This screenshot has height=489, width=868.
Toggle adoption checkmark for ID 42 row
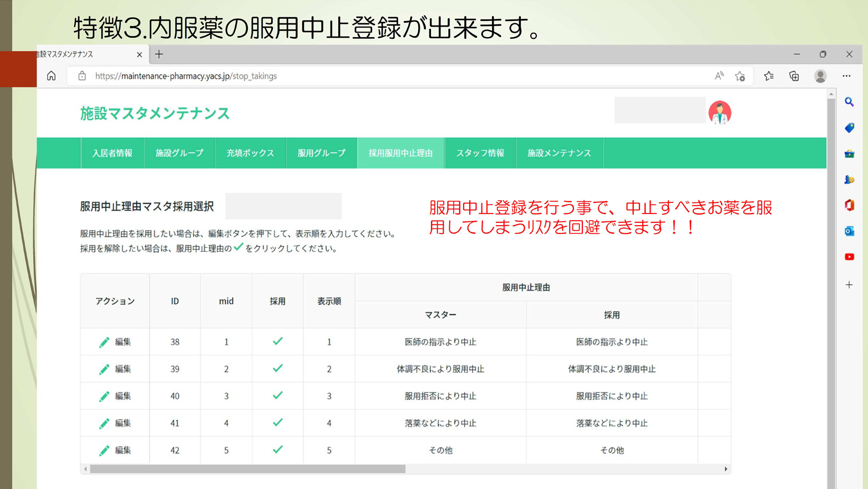277,450
